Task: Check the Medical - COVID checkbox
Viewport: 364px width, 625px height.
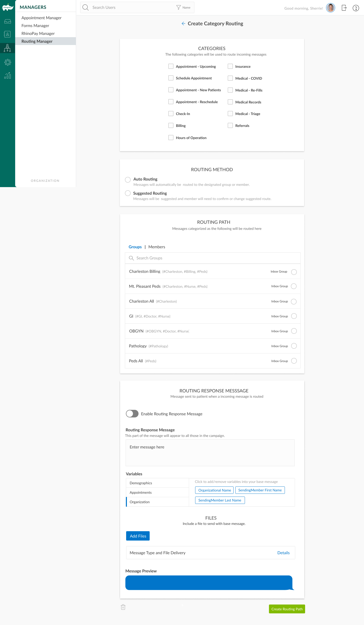Action: pos(230,78)
